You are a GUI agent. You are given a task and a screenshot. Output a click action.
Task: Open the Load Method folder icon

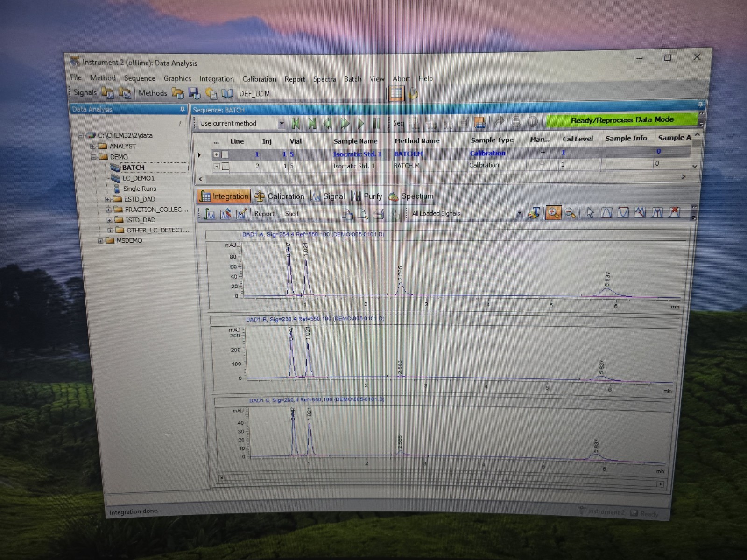(178, 93)
